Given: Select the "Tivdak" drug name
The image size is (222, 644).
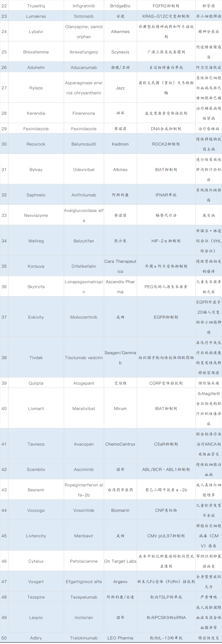Looking at the screenshot, I should click(x=36, y=358).
